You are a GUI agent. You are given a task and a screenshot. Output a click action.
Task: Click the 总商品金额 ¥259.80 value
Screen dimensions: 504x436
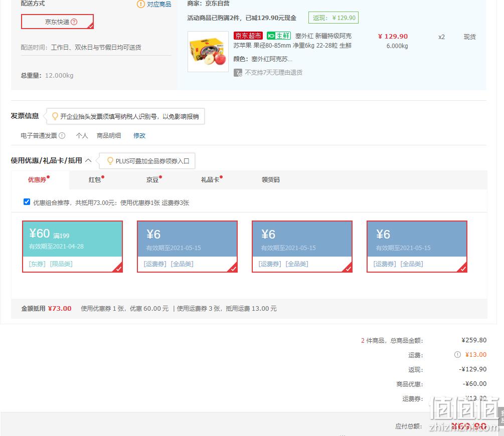[x=474, y=340]
